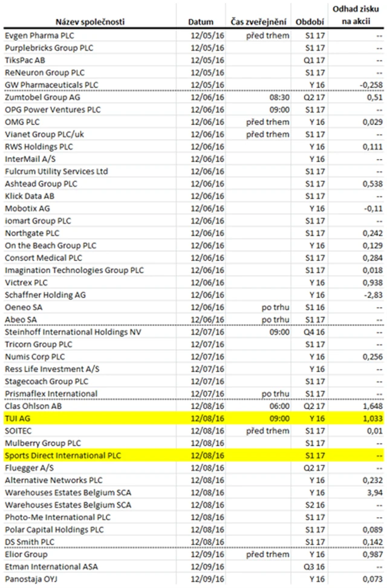Image resolution: width=387 pixels, height=588 pixels.
Task: Click the 'Čas zveřejnění' column header
Action: click(260, 22)
